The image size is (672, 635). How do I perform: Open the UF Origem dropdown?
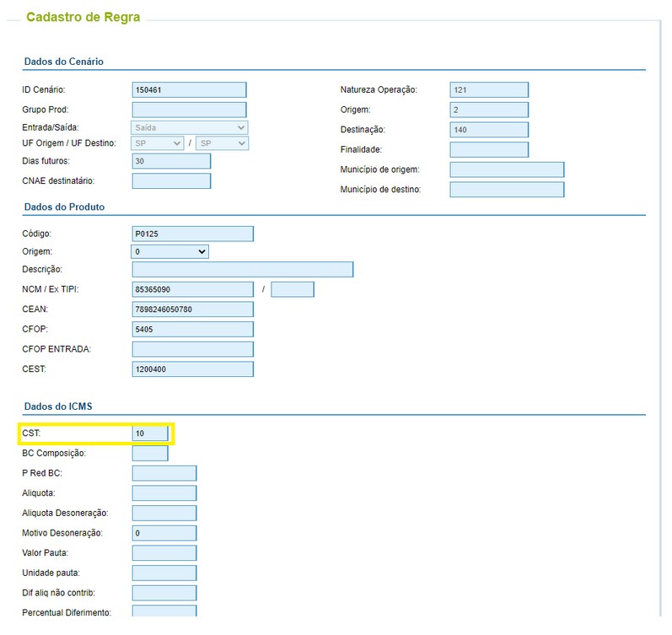click(158, 143)
